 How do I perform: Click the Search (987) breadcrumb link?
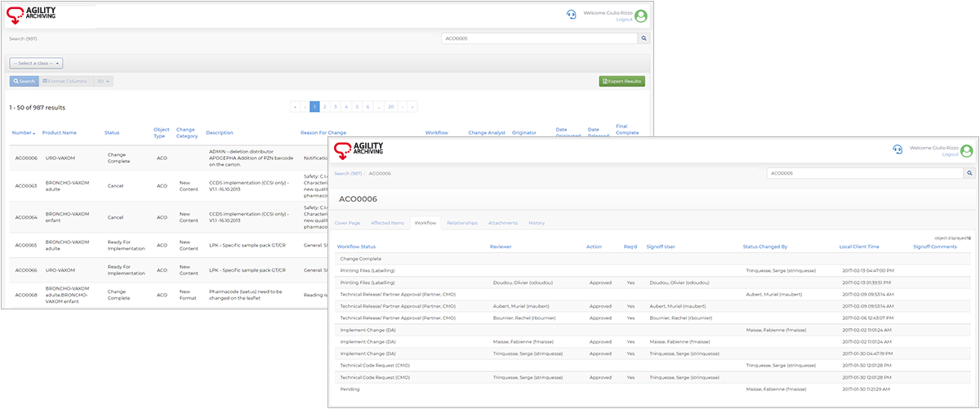348,173
